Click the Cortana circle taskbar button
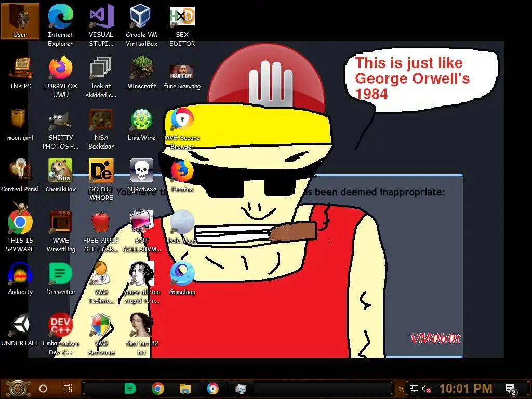 (x=43, y=389)
